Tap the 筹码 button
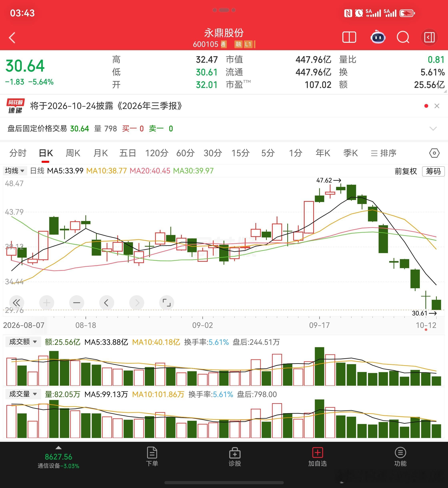This screenshot has height=488, width=448. [x=433, y=171]
